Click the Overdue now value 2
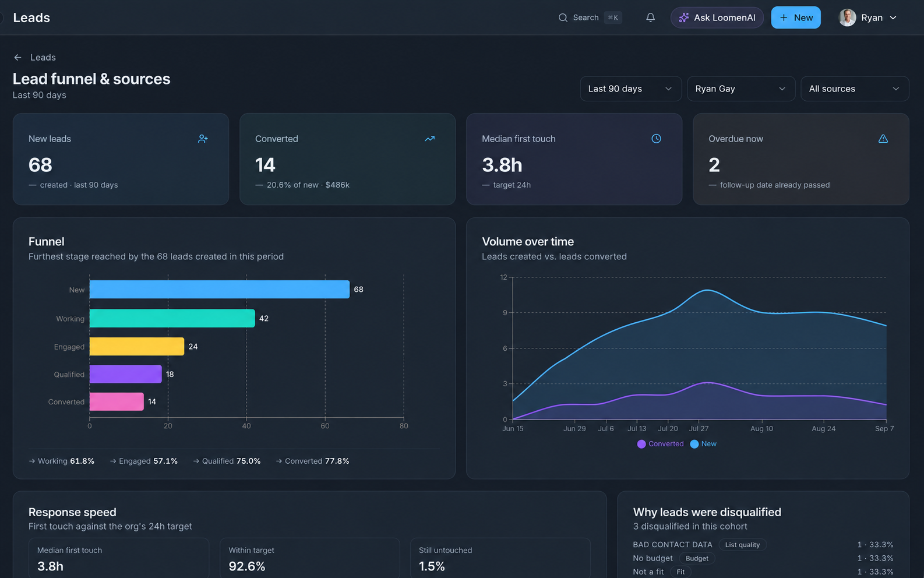Screen dimensions: 924x578 [x=714, y=165]
